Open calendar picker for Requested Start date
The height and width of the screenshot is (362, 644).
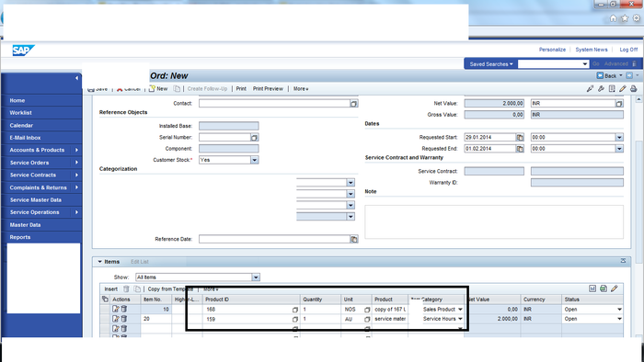[520, 137]
